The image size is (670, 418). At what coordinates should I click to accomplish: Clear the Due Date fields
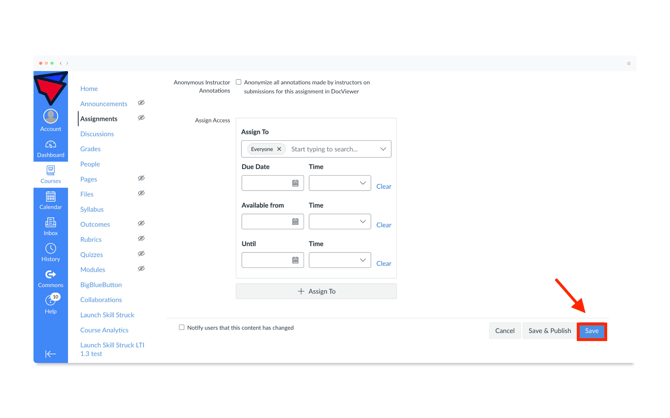point(384,186)
